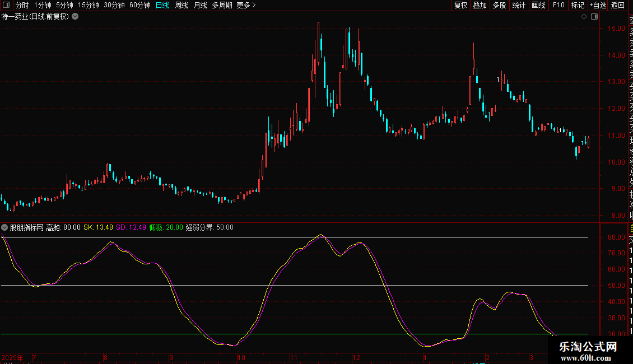Click the 高抛: 80.00 value label
Image resolution: width=633 pixels, height=364 pixels.
[63, 227]
